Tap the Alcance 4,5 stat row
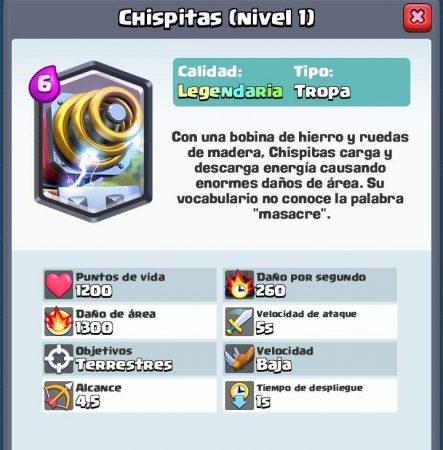This screenshot has height=450, width=443. (x=129, y=396)
